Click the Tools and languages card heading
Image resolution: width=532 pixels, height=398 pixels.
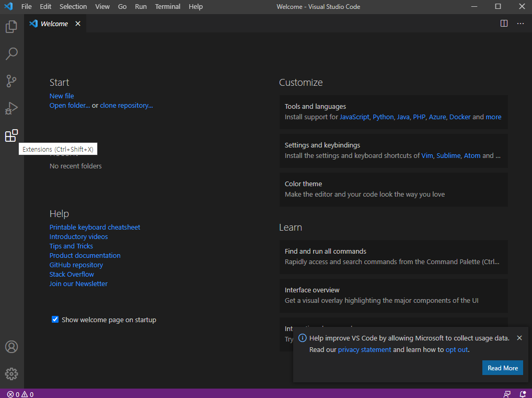[x=315, y=106]
